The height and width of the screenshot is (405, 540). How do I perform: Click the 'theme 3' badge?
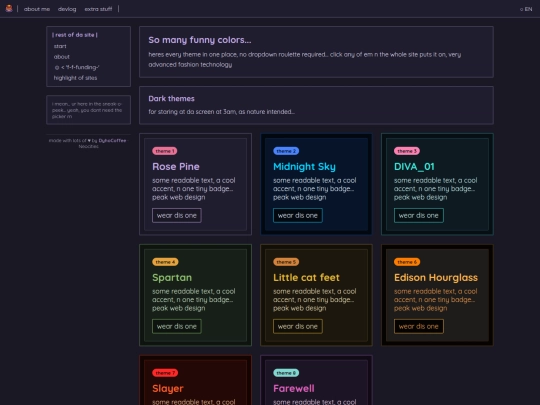[x=407, y=151]
